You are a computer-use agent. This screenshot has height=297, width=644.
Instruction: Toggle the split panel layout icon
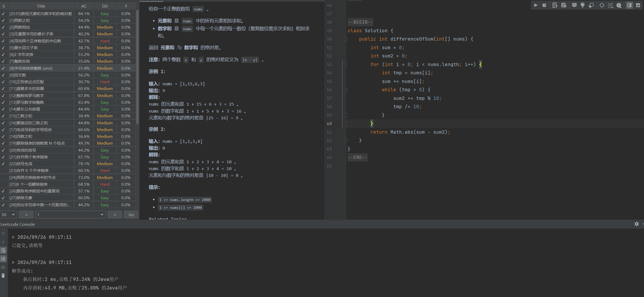click(x=629, y=5)
